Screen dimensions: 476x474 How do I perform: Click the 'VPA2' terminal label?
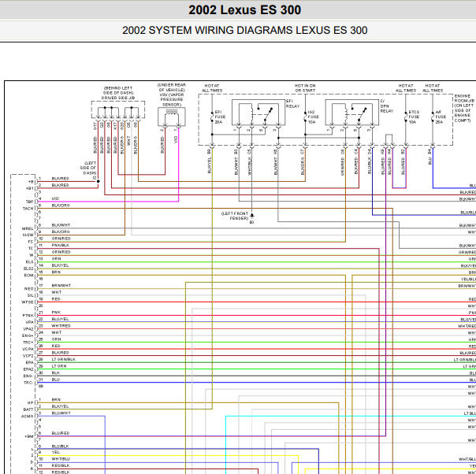tap(28, 329)
